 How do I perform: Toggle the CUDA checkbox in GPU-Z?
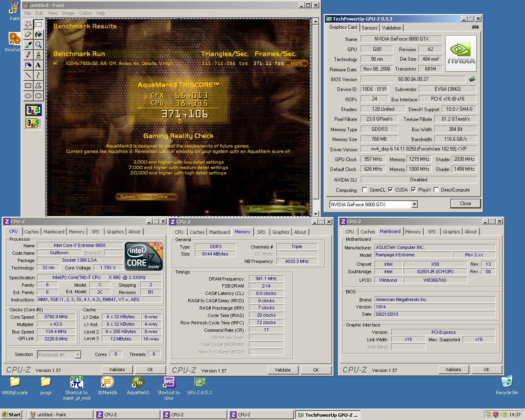pyautogui.click(x=390, y=190)
